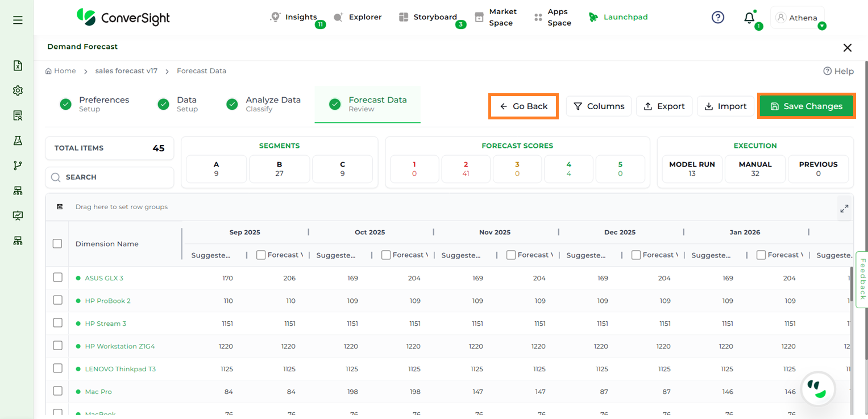Click the Save Changes button
This screenshot has width=868, height=419.
pyautogui.click(x=806, y=106)
